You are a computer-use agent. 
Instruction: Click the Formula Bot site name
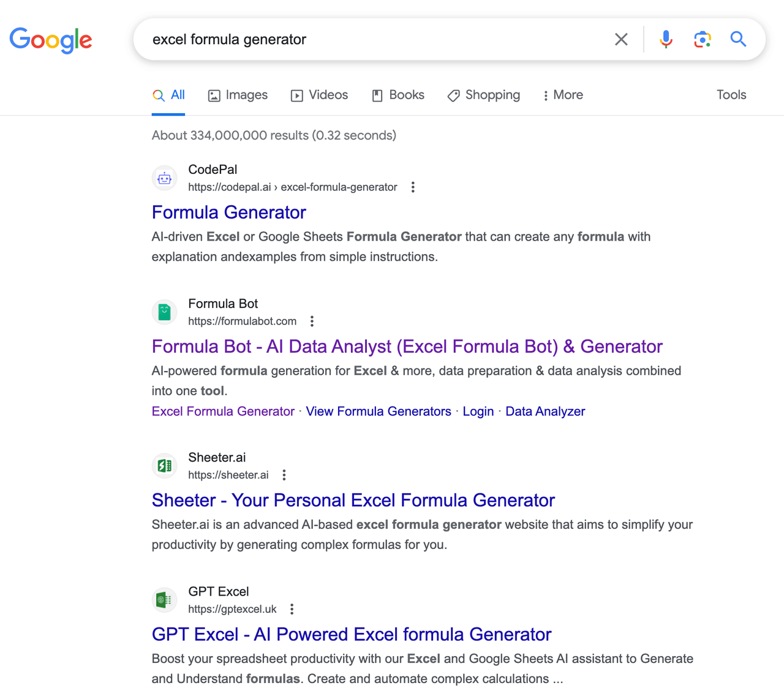coord(223,304)
